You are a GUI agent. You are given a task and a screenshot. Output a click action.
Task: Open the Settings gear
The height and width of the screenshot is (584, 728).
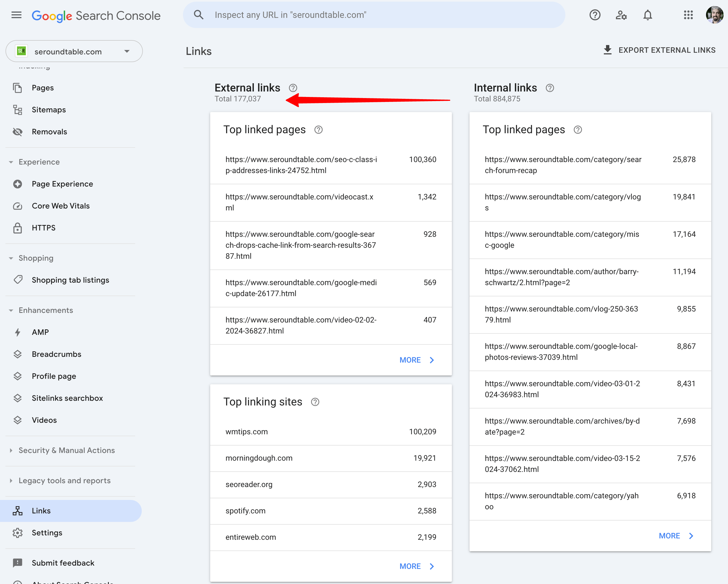[x=47, y=533]
